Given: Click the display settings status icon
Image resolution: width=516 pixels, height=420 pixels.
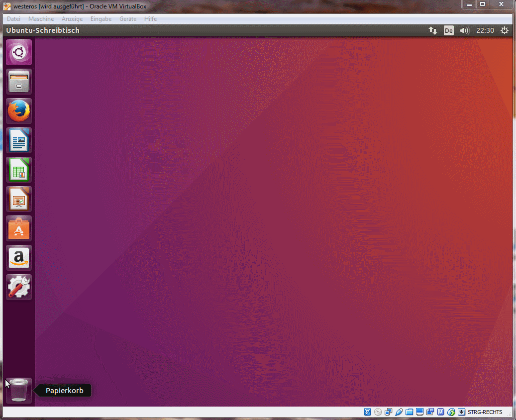Looking at the screenshot, I should coord(419,412).
